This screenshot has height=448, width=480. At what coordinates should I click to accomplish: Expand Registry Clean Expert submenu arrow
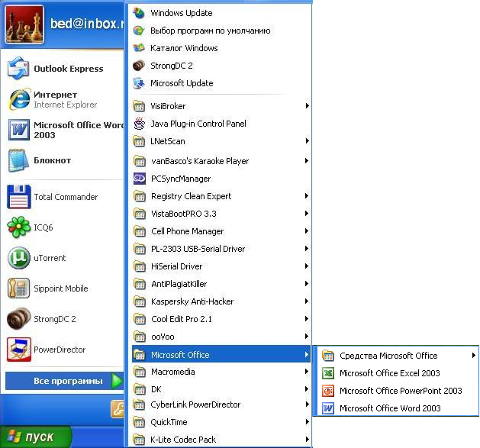tap(307, 196)
